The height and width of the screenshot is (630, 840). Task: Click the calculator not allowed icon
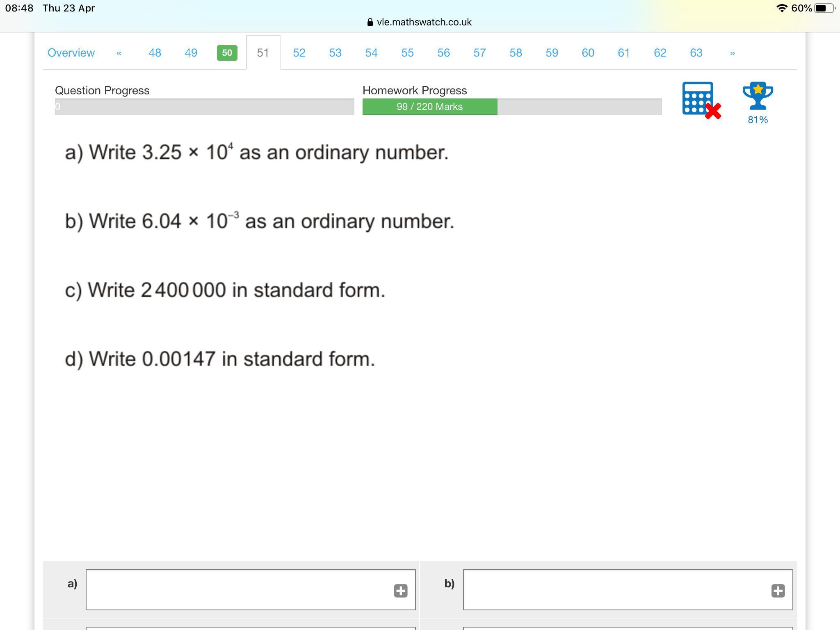point(701,100)
